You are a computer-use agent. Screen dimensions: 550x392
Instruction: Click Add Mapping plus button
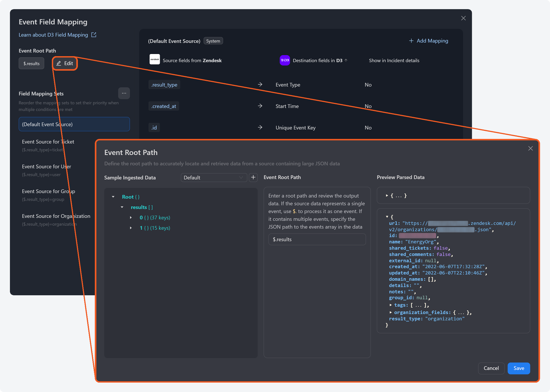coord(428,41)
